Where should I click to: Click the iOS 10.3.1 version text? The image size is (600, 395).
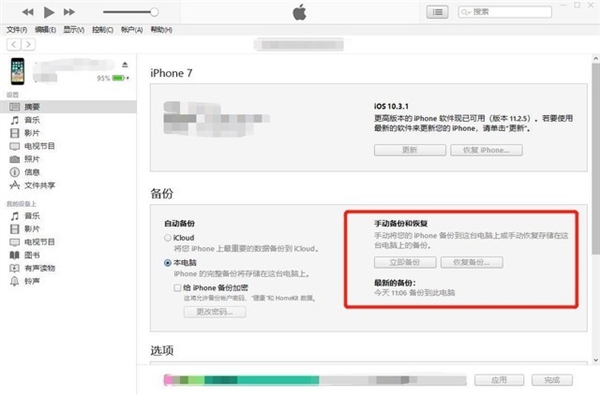[x=391, y=106]
